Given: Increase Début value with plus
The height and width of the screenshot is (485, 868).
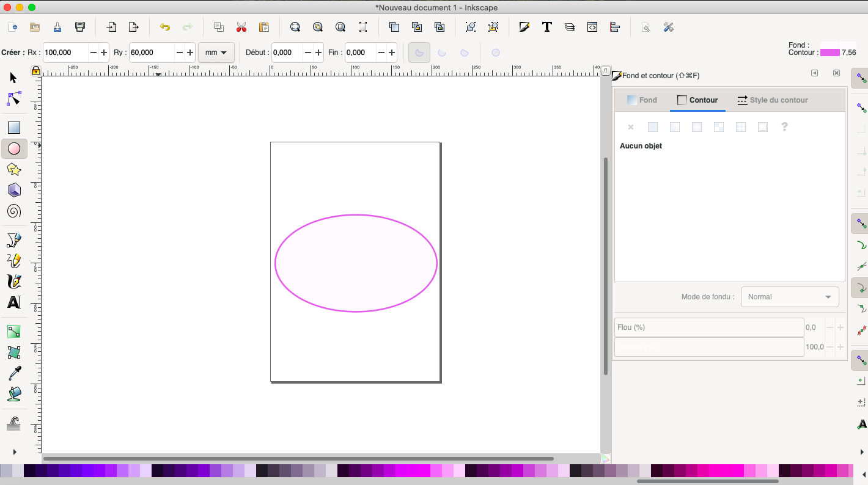Looking at the screenshot, I should 318,53.
